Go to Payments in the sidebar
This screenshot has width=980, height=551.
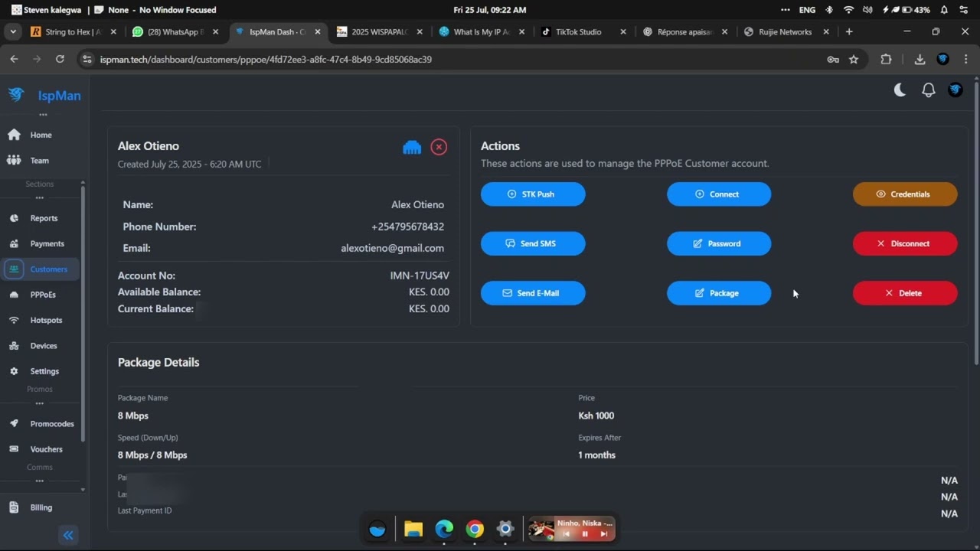(47, 243)
